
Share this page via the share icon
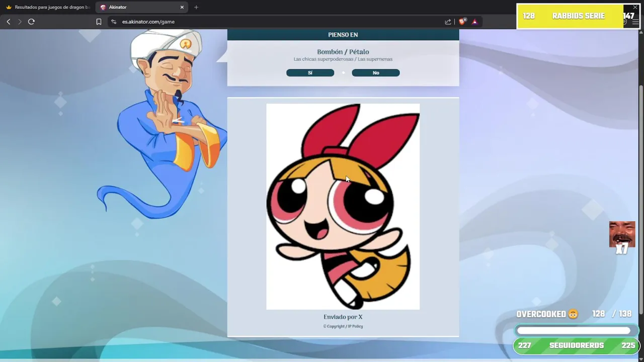click(x=448, y=22)
